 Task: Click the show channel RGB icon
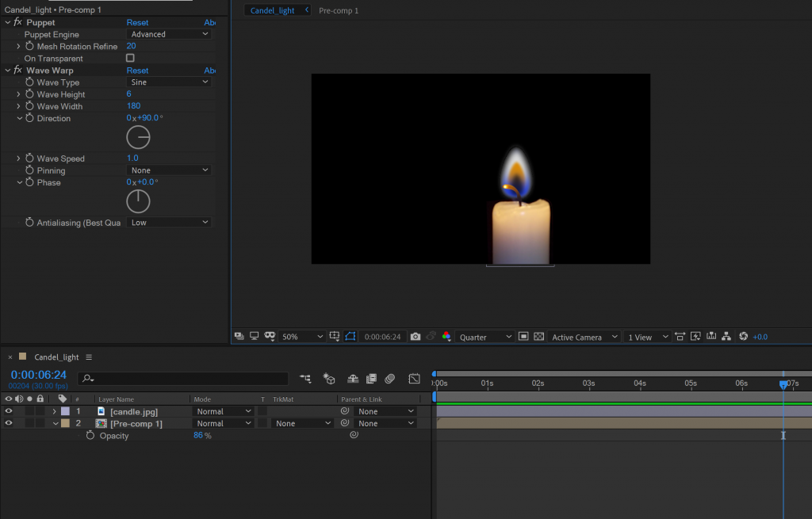(x=446, y=337)
